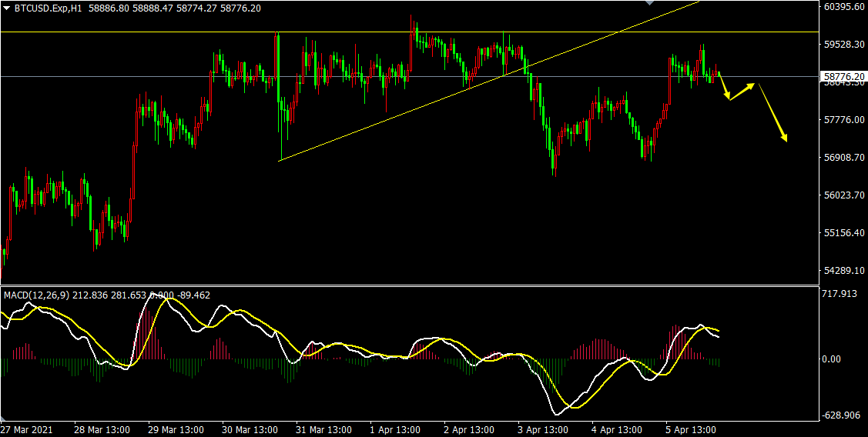Click the BTCUSD.Exp,H1 chart title text

(49, 8)
